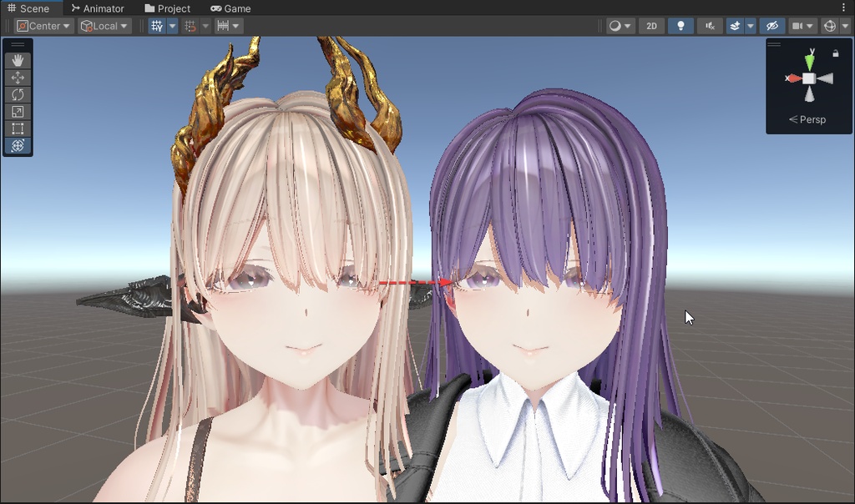Toggle grid visibility button
The width and height of the screenshot is (855, 504).
[x=157, y=26]
